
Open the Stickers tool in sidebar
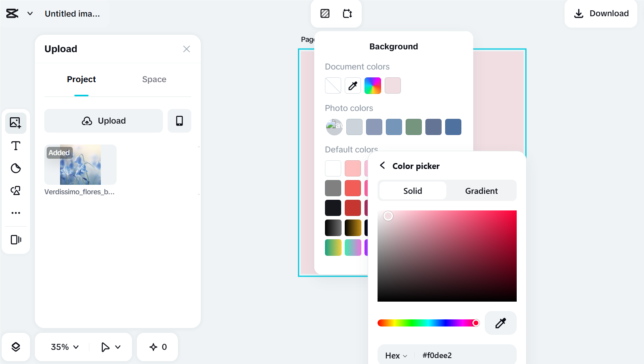click(15, 168)
